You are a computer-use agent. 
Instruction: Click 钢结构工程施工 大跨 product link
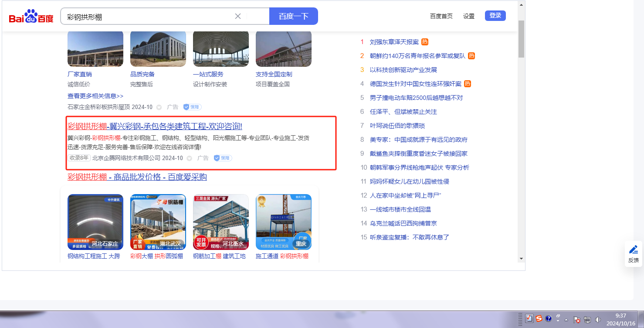(94, 256)
